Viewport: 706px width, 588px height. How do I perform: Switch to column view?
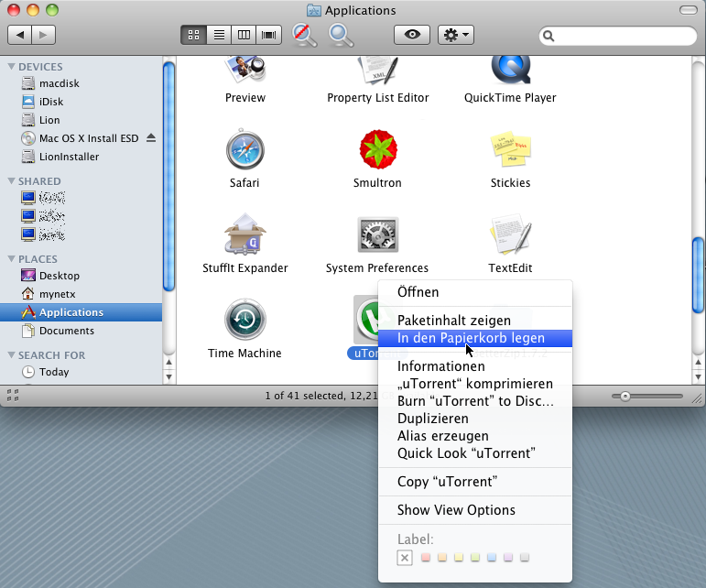click(244, 35)
